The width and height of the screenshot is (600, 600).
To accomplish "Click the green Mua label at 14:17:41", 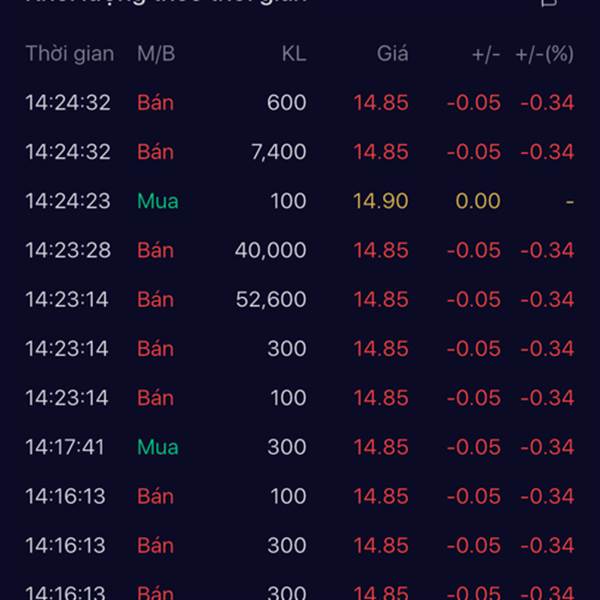I will coord(157,447).
